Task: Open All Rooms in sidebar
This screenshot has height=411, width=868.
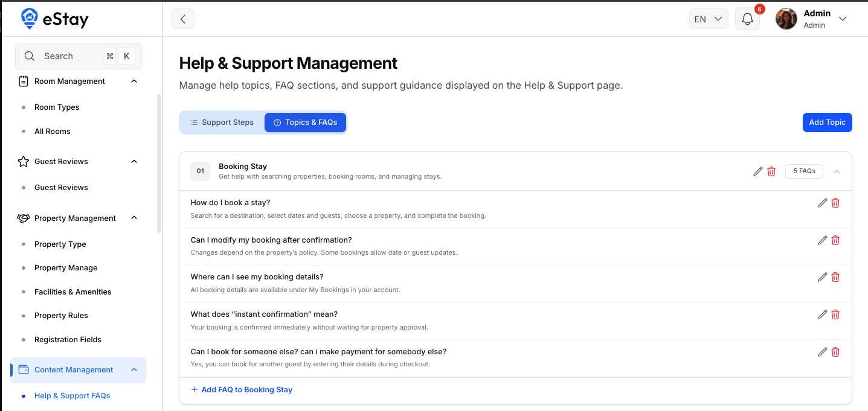Action: point(53,131)
